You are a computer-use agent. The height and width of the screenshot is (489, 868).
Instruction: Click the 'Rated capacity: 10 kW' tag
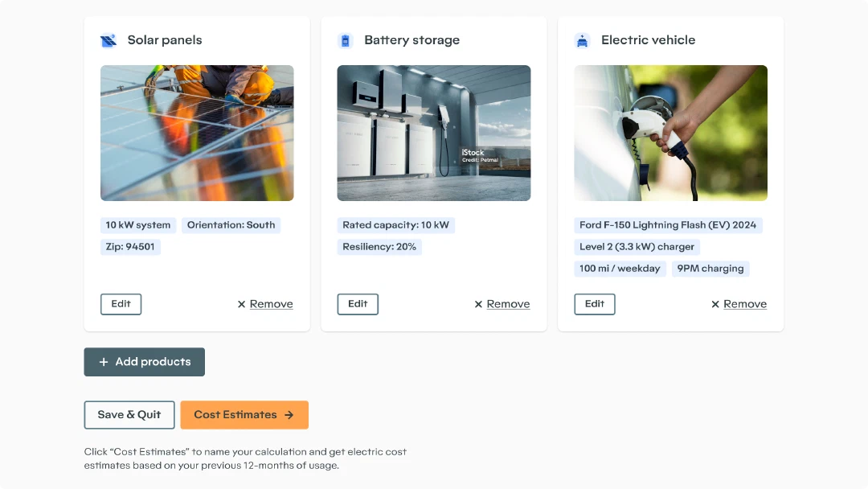click(x=395, y=225)
